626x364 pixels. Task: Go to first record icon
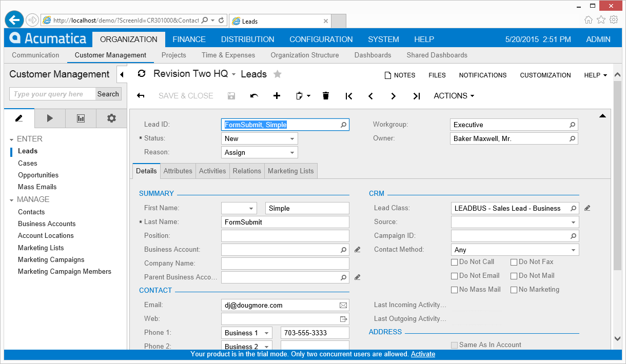pyautogui.click(x=349, y=96)
